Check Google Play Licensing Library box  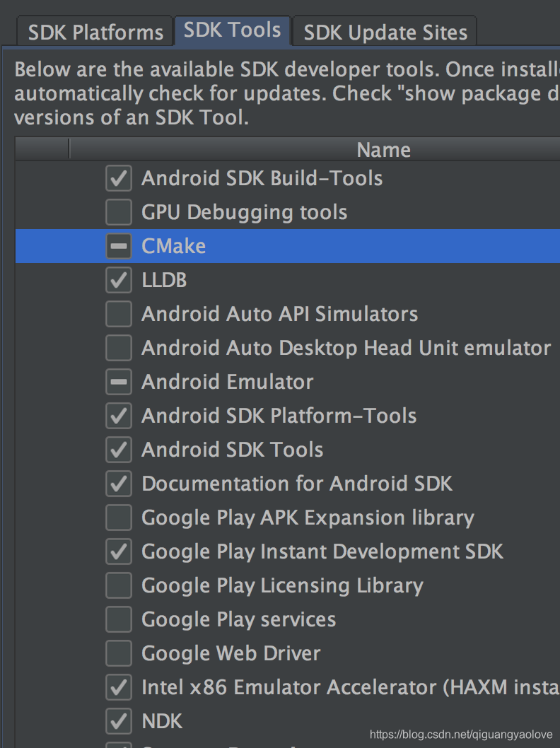pyautogui.click(x=118, y=585)
